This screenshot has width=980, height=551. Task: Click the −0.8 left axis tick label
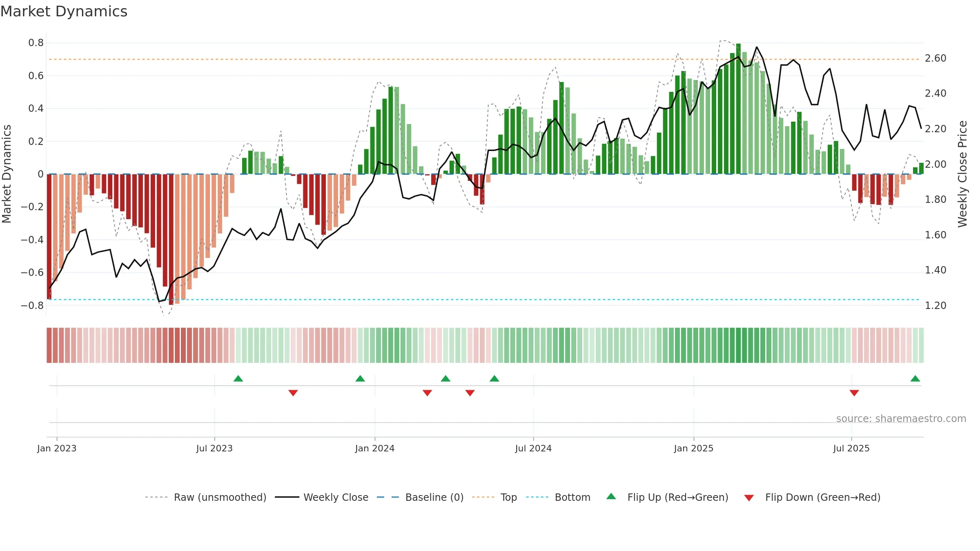[x=32, y=305]
